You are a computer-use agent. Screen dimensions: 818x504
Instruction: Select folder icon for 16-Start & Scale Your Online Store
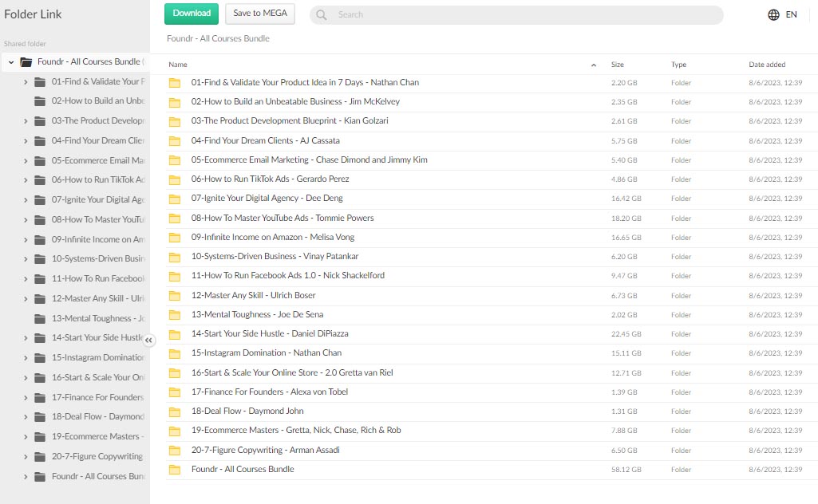(x=175, y=373)
